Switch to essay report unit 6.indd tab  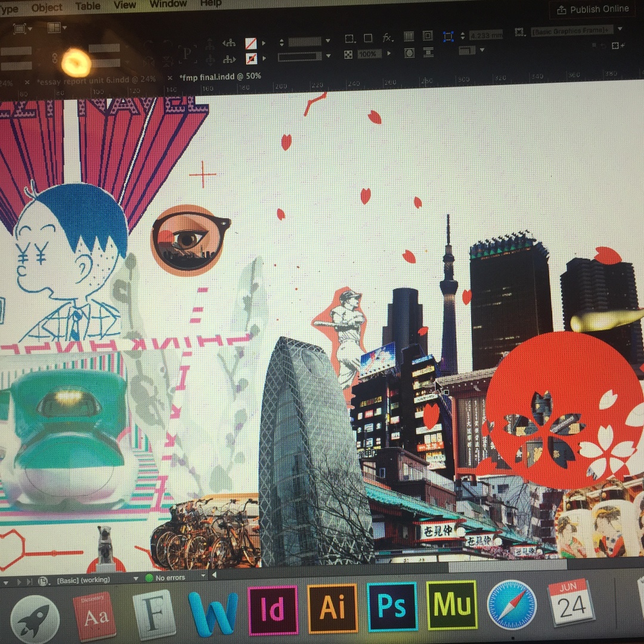97,80
